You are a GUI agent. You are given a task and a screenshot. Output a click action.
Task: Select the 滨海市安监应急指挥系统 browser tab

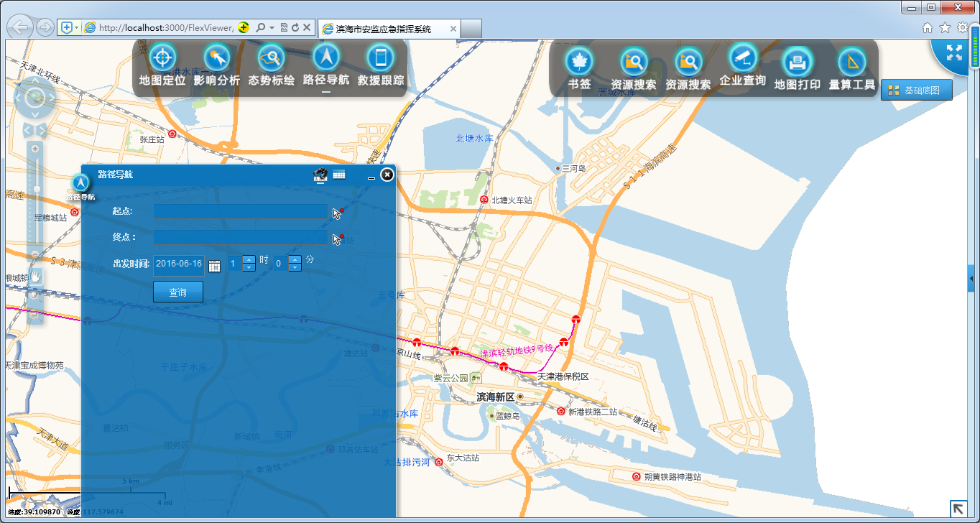pyautogui.click(x=388, y=29)
